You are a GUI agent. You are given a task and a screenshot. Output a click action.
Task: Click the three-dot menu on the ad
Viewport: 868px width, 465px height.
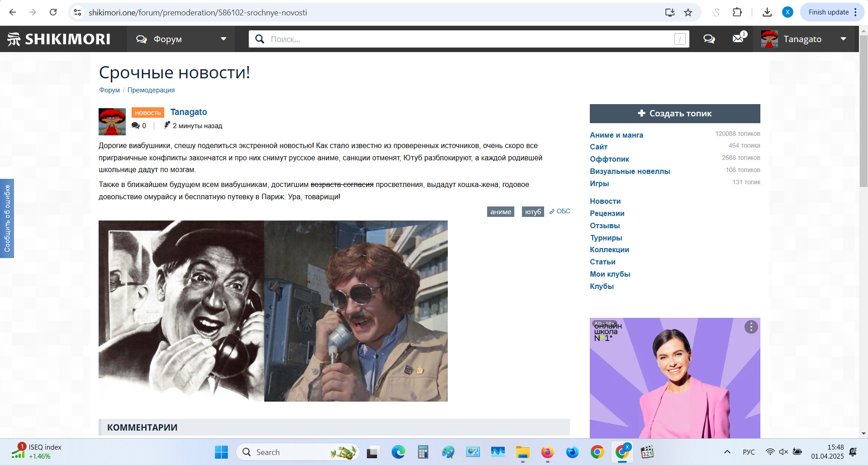click(x=751, y=327)
